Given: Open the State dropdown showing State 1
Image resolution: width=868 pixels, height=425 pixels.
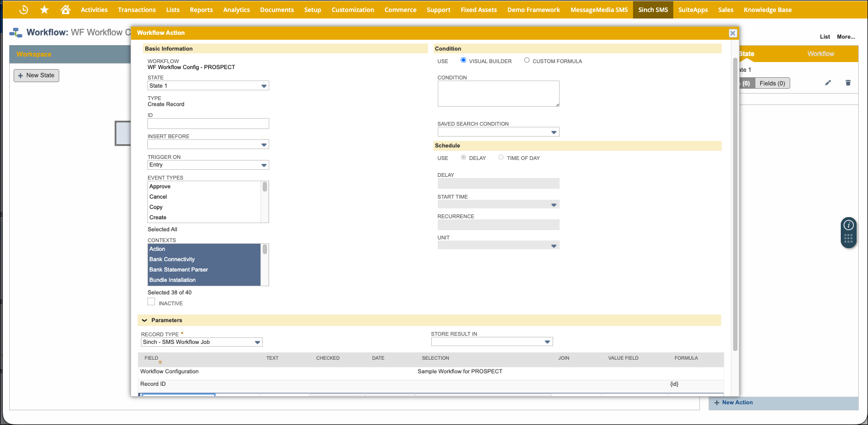Looking at the screenshot, I should coord(208,86).
